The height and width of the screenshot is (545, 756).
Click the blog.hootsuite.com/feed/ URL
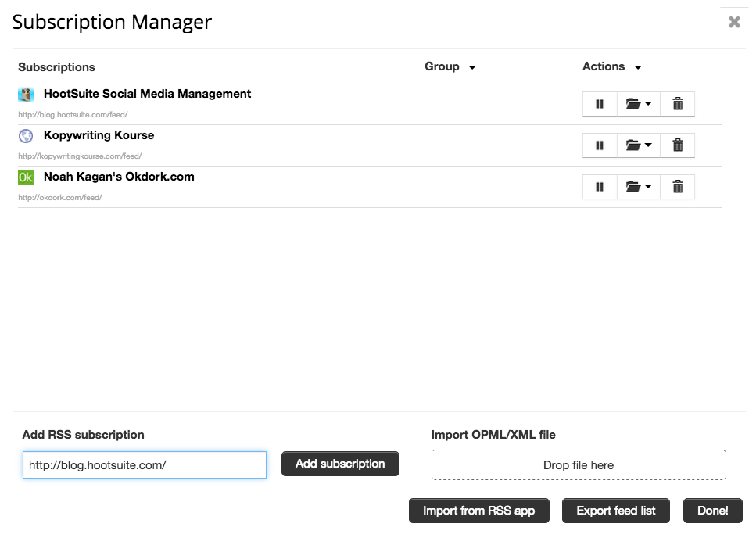(73, 115)
